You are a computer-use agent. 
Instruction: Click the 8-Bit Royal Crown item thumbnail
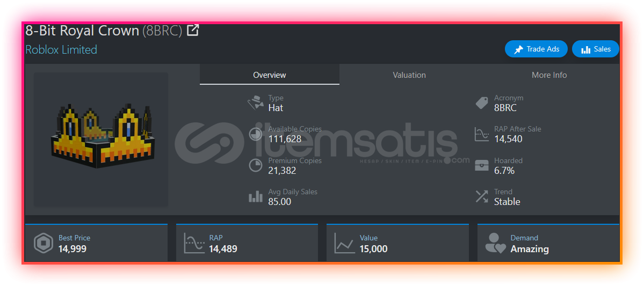pyautogui.click(x=101, y=140)
